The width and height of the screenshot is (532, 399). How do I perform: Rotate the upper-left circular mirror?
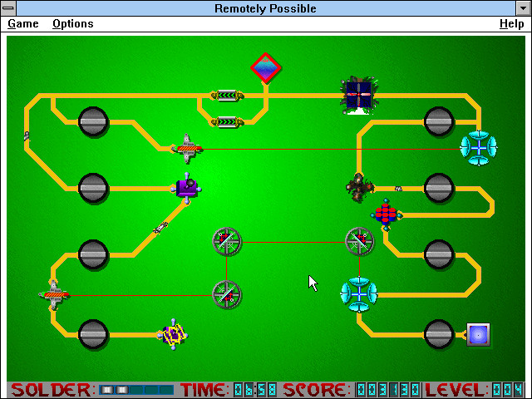click(x=227, y=241)
